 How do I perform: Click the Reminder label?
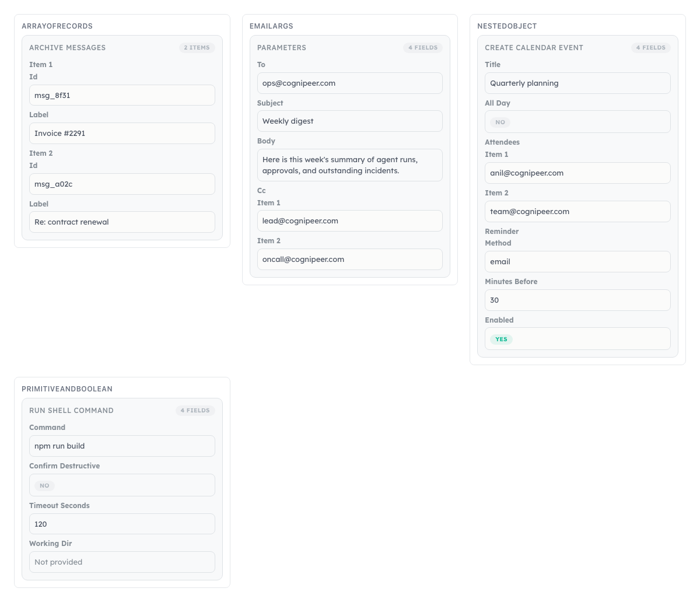pyautogui.click(x=502, y=231)
